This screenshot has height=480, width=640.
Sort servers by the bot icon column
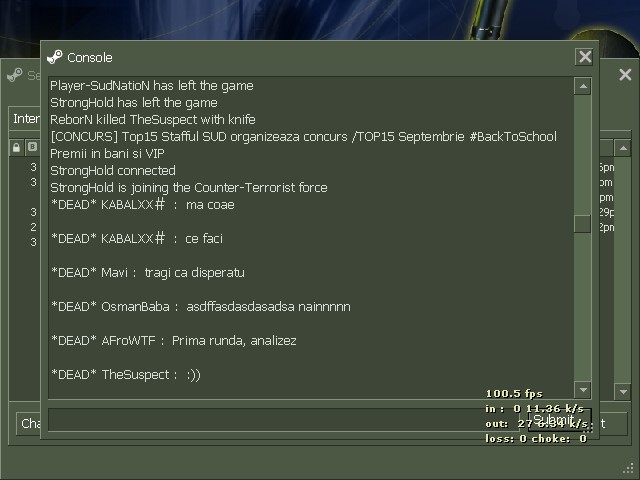click(32, 147)
